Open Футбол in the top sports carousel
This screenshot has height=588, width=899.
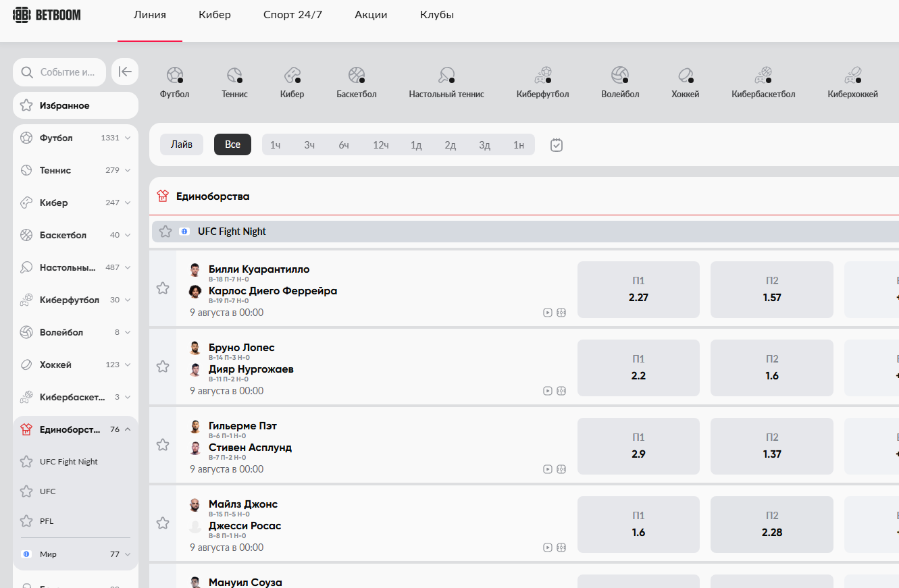[174, 82]
